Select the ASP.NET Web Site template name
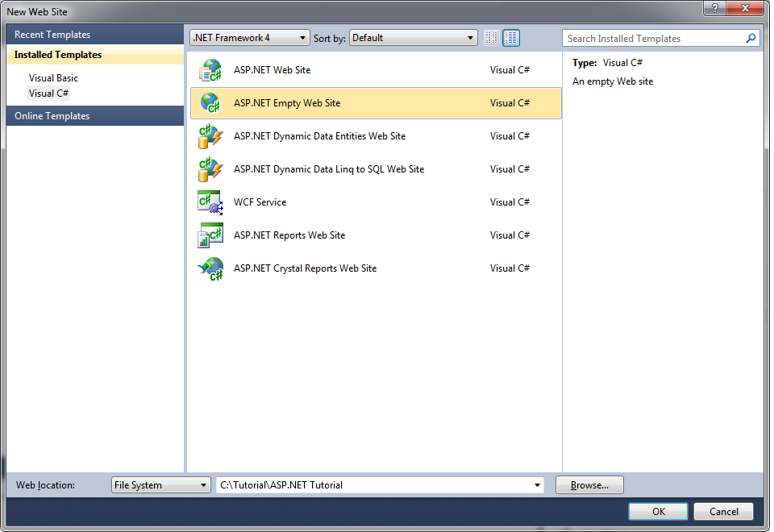 pyautogui.click(x=272, y=70)
